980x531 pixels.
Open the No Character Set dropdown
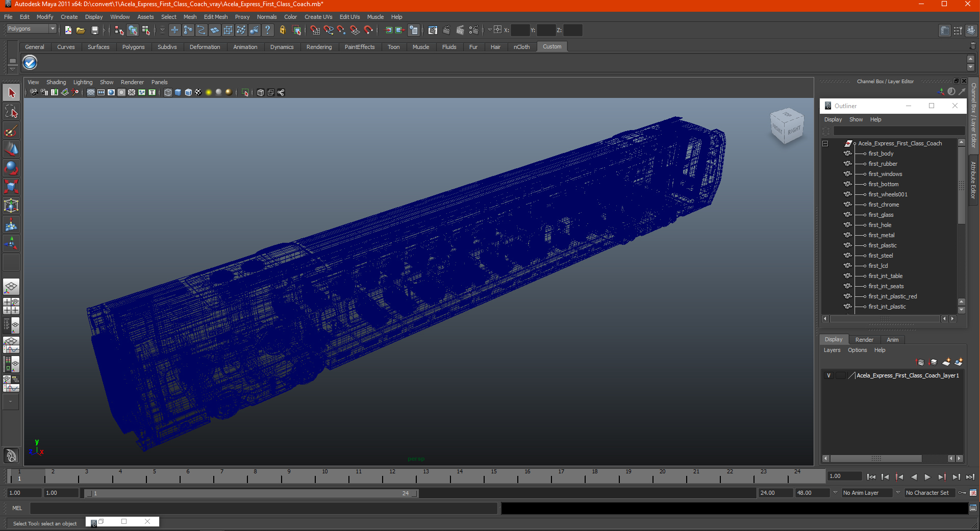tap(898, 493)
